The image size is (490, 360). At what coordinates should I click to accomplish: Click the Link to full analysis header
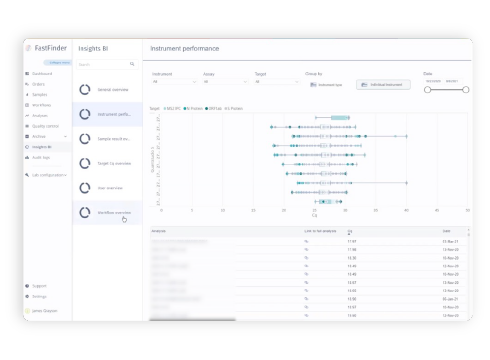click(320, 231)
